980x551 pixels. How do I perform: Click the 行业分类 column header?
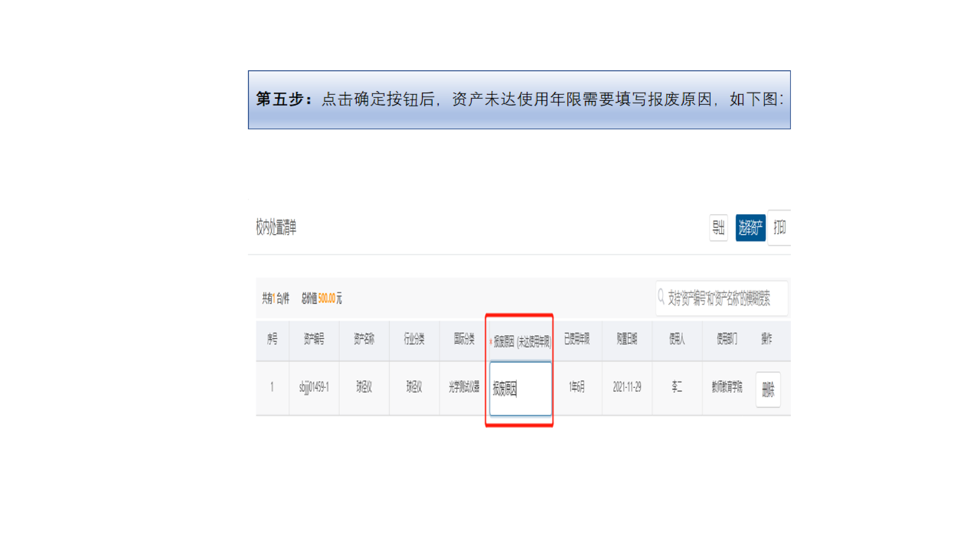[414, 338]
